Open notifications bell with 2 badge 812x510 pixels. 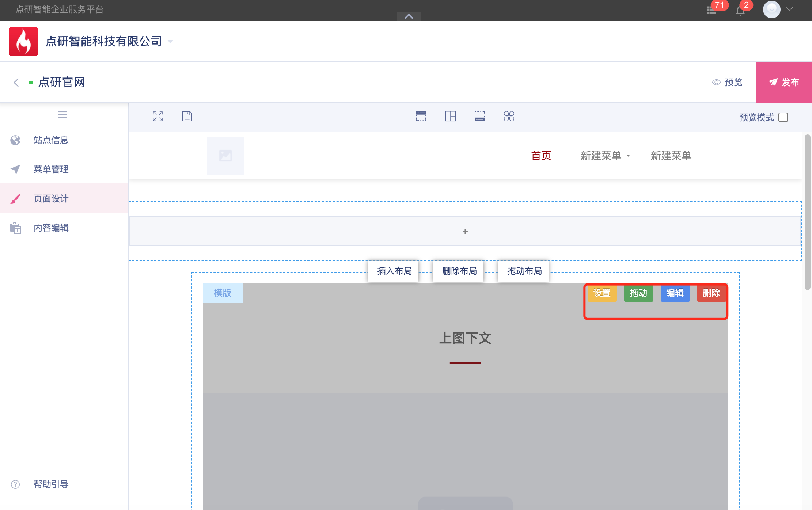coord(740,10)
